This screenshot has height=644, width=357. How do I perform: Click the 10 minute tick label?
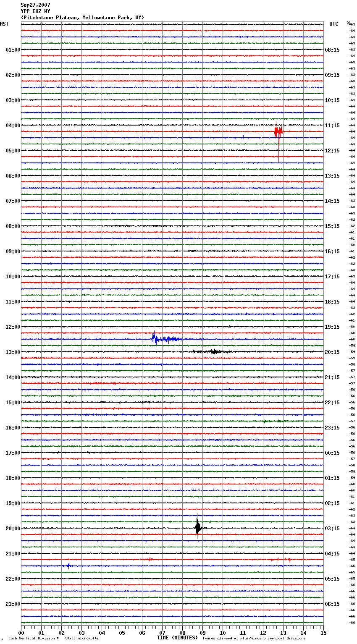[x=223, y=633]
